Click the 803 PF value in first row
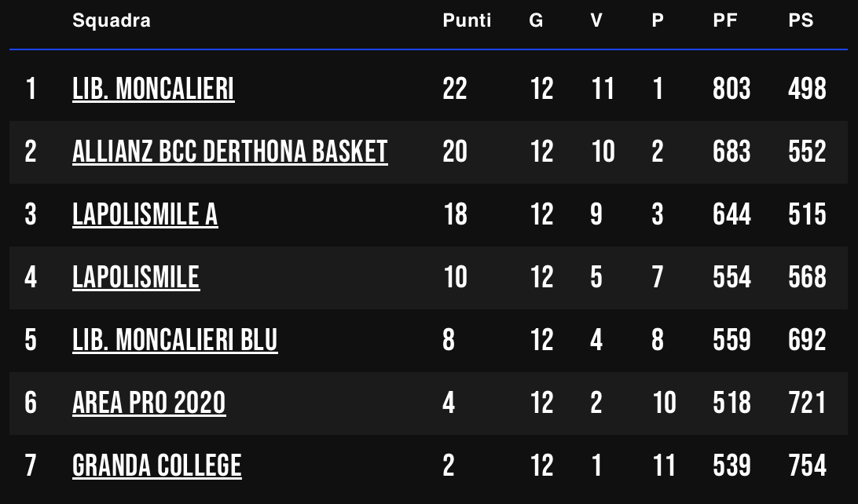Screen dimensions: 858x504 coord(731,89)
